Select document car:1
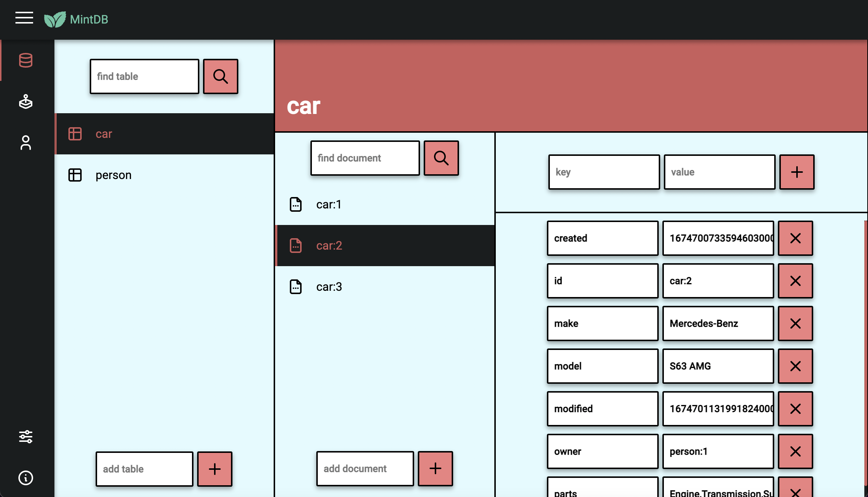The height and width of the screenshot is (497, 868). 328,204
